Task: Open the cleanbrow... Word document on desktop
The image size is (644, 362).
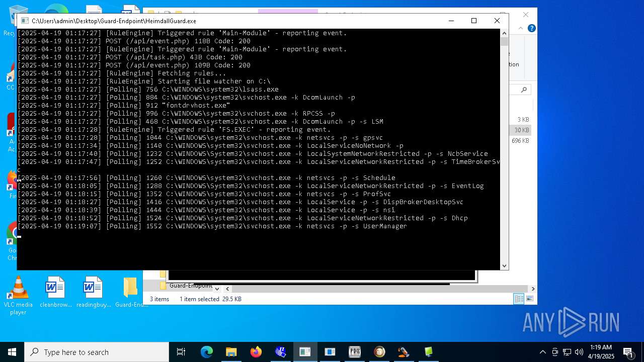Action: tap(55, 292)
